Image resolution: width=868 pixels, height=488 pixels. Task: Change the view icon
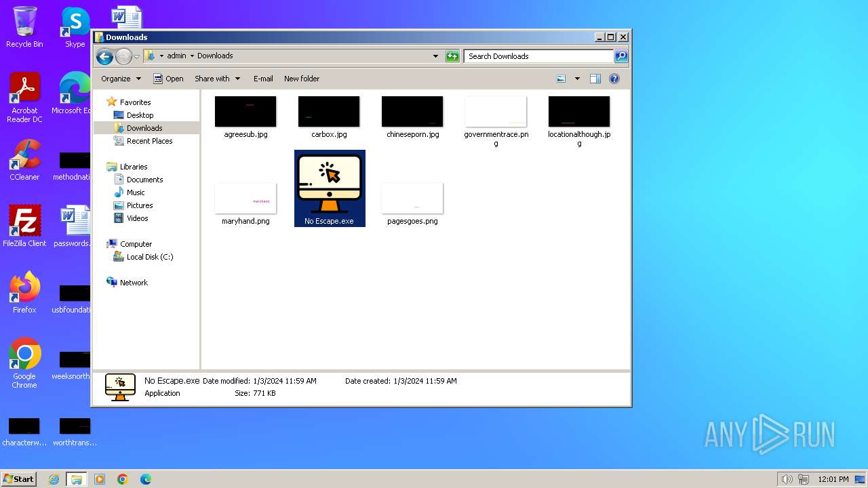click(x=561, y=79)
